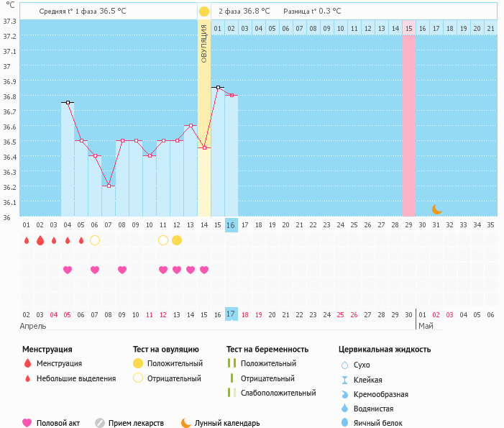
Task: Select the negative ovulation test on day 06
Action: pyautogui.click(x=95, y=240)
